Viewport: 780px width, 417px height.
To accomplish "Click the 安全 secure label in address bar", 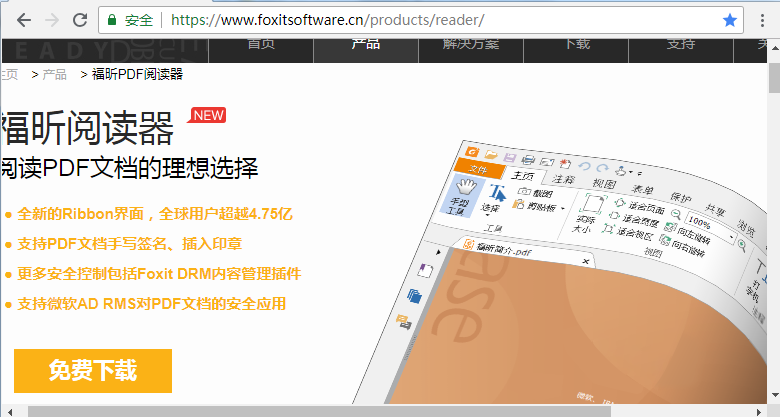I will pos(138,20).
